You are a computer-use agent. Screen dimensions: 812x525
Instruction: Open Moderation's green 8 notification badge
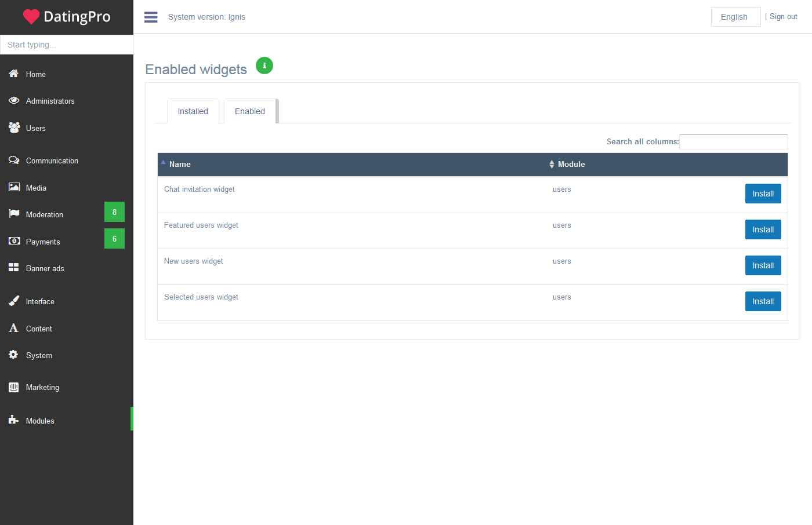click(x=114, y=212)
